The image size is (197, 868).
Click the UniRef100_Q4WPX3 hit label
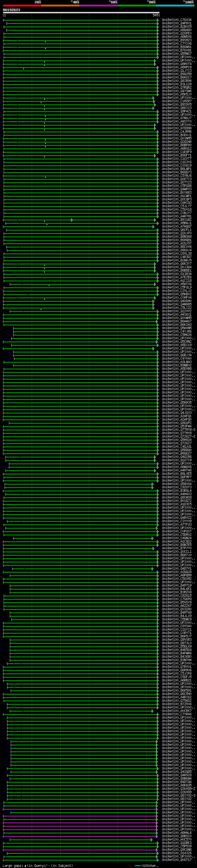[177, 189]
